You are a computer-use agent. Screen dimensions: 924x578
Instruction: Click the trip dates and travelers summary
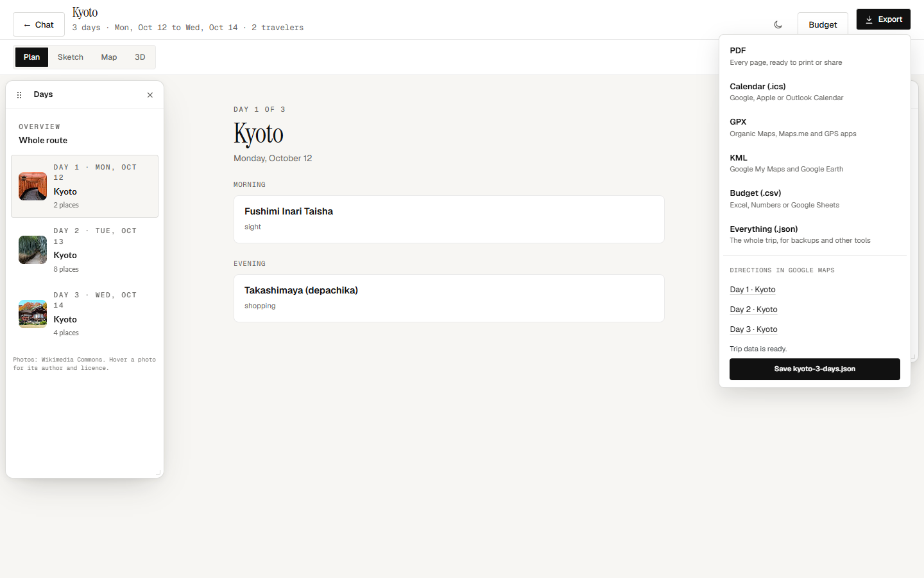(x=188, y=28)
